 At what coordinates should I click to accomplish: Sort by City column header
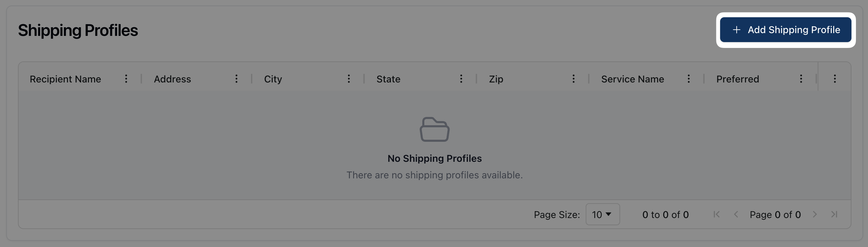pyautogui.click(x=273, y=79)
